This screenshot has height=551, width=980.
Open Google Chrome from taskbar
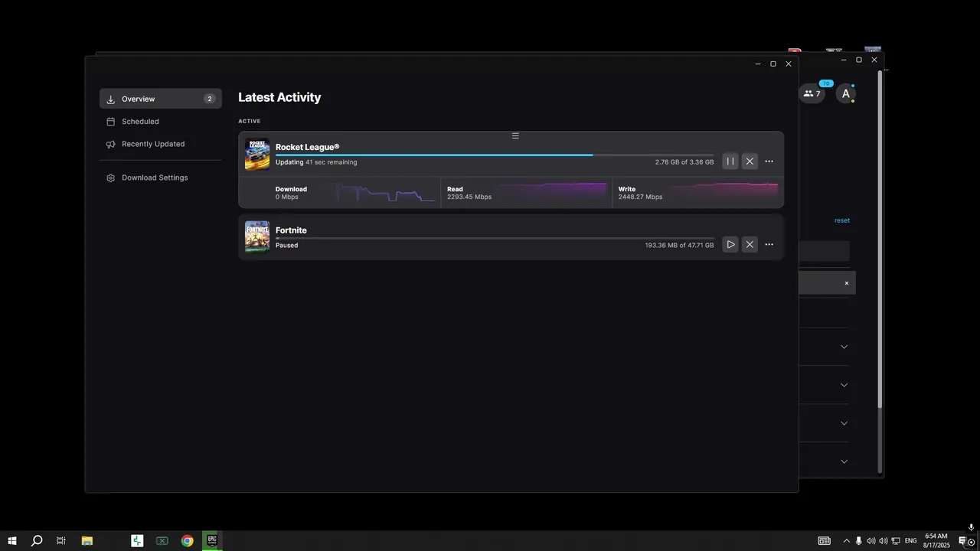pyautogui.click(x=188, y=541)
